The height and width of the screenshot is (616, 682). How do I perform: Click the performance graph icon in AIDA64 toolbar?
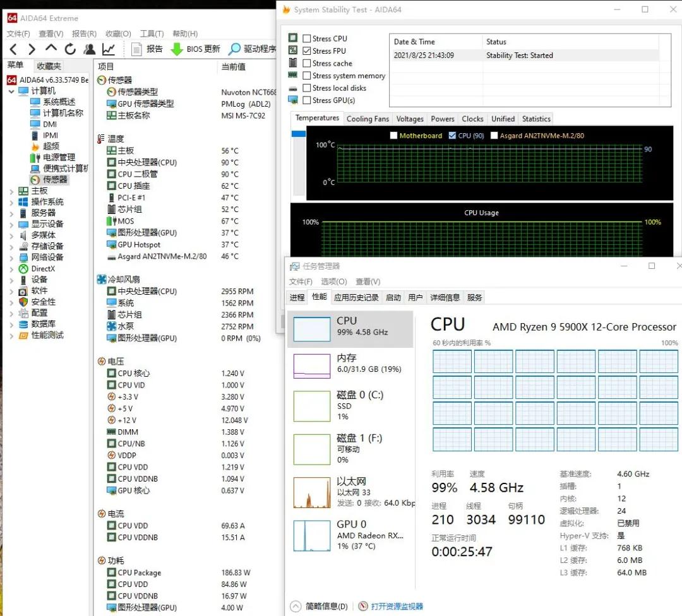(109, 49)
